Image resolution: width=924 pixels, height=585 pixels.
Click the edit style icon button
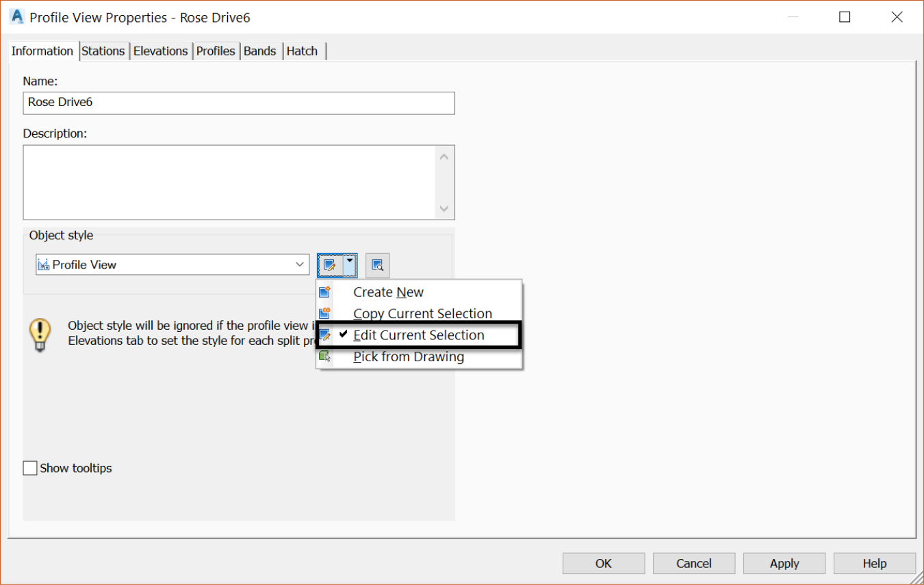coord(330,265)
